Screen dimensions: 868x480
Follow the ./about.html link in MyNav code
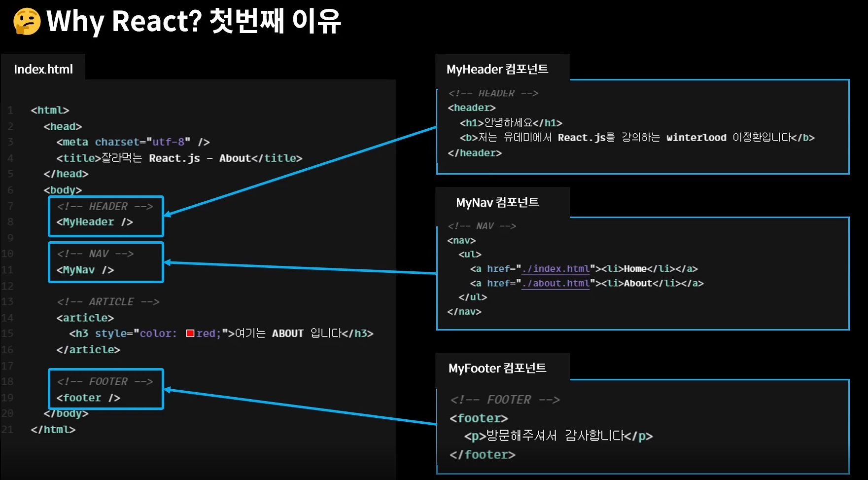[556, 283]
